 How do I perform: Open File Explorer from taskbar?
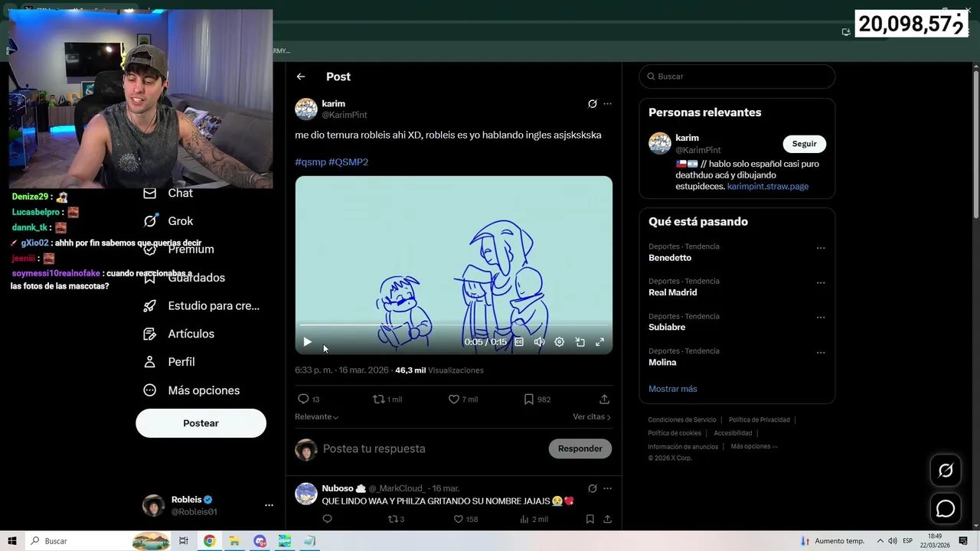click(x=234, y=541)
